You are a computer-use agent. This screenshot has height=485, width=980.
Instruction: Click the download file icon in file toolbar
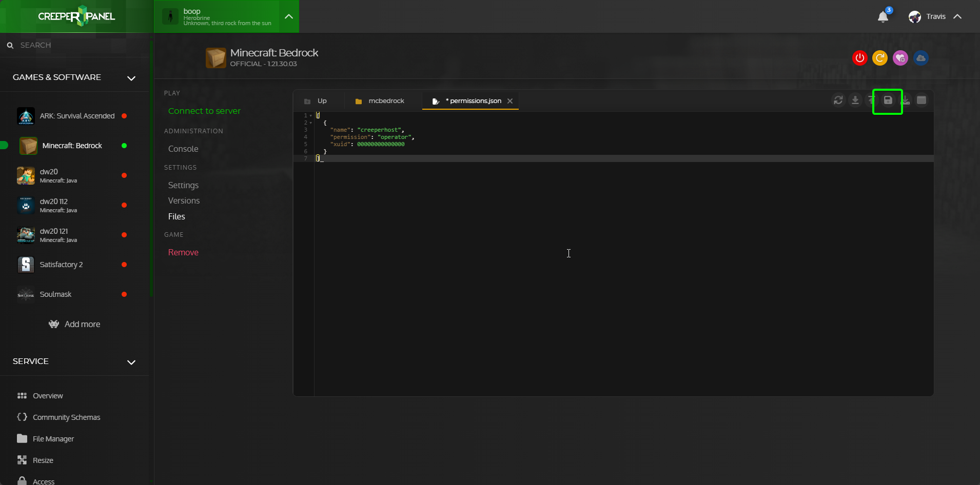pyautogui.click(x=855, y=100)
